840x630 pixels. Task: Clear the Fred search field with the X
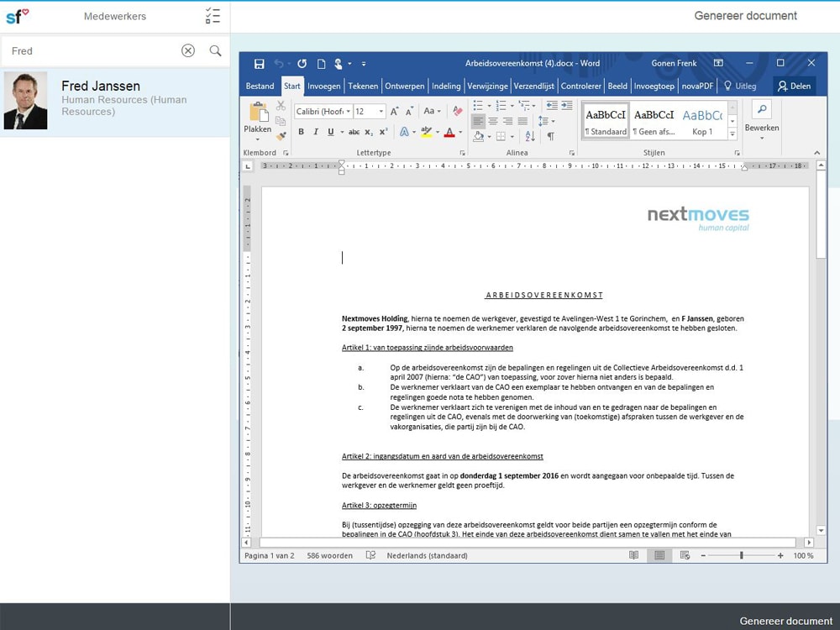pyautogui.click(x=188, y=50)
